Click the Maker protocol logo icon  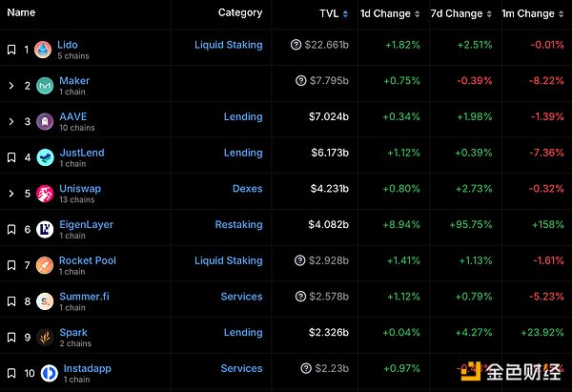pyautogui.click(x=45, y=86)
